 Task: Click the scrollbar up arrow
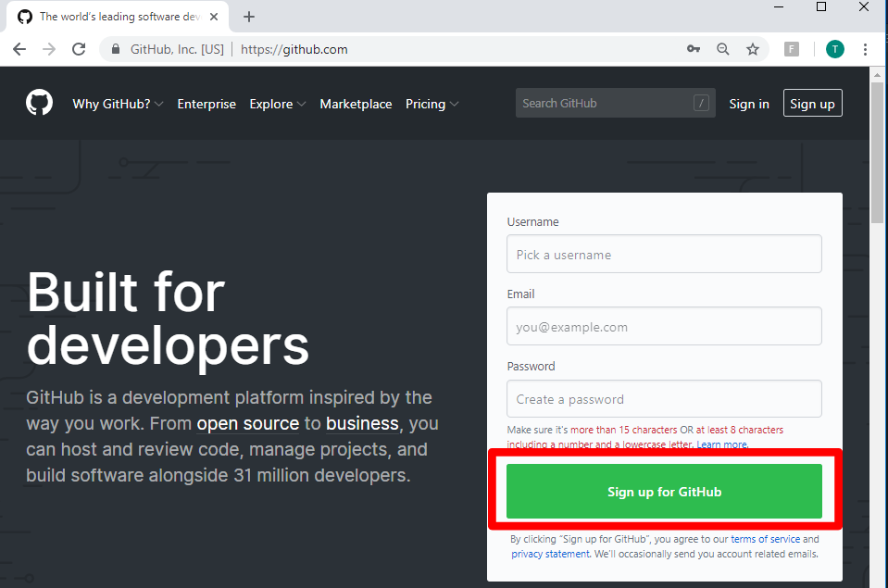pyautogui.click(x=877, y=74)
